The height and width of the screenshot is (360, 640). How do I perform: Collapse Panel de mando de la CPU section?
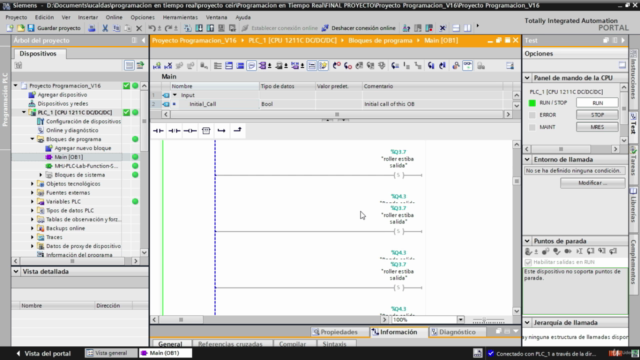[527, 78]
